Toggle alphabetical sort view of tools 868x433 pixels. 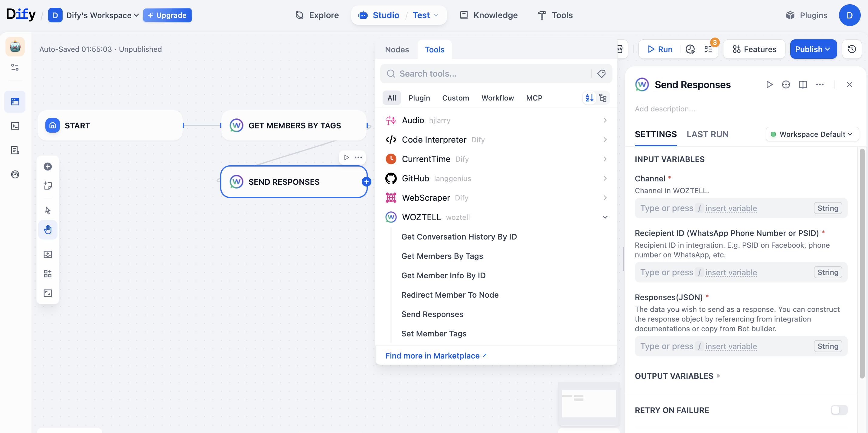tap(589, 98)
